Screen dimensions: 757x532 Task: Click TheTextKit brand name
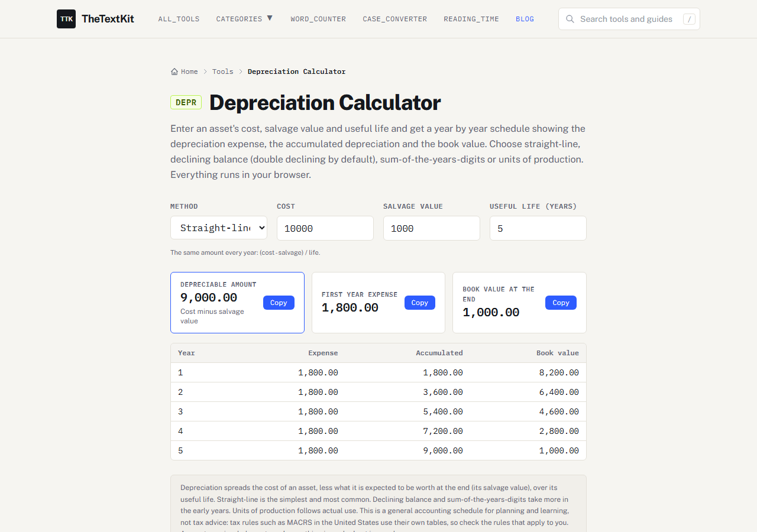[108, 19]
